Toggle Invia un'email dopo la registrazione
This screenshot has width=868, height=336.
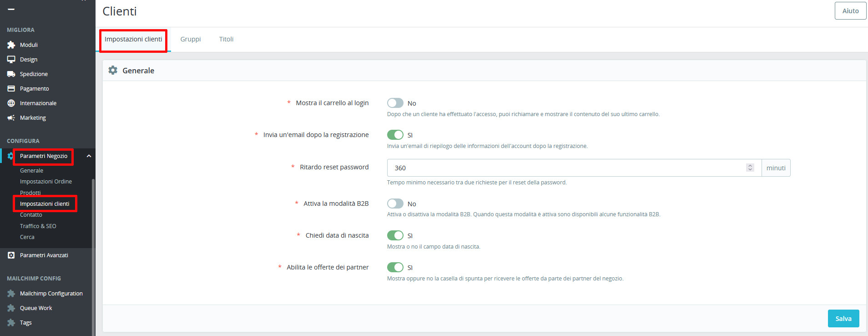[395, 135]
